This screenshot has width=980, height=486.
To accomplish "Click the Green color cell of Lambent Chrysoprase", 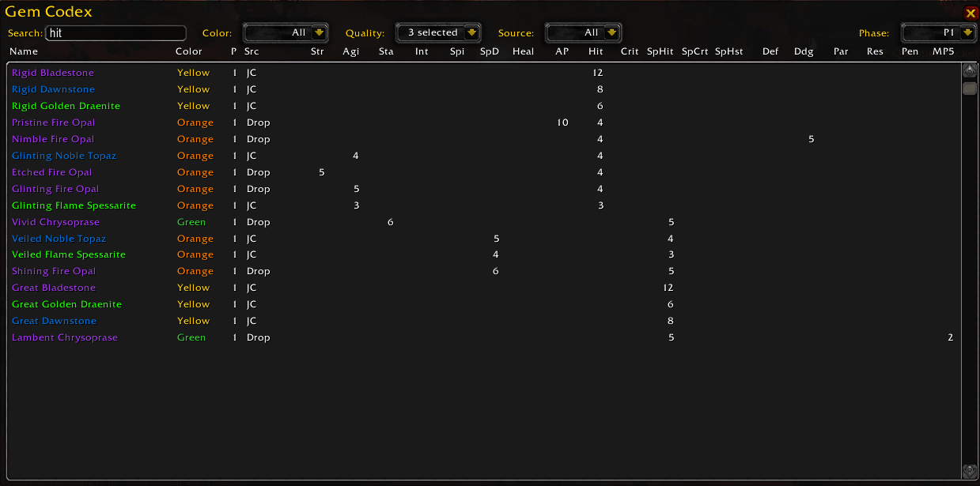I will tap(191, 337).
